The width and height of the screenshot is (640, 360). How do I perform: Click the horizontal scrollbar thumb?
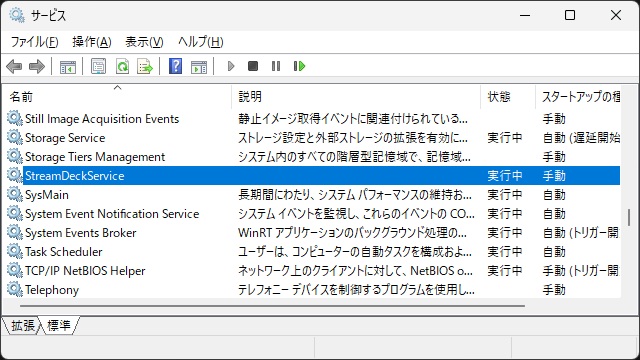click(272, 306)
